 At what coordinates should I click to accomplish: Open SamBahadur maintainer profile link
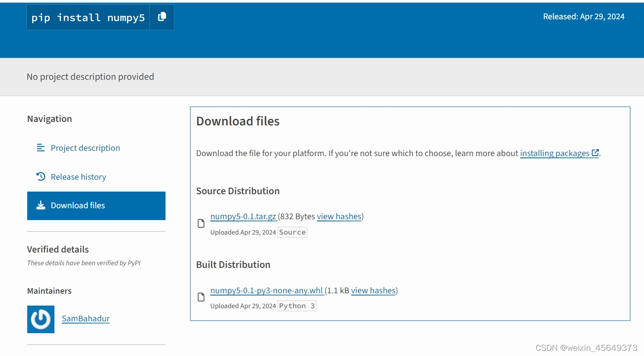point(86,319)
